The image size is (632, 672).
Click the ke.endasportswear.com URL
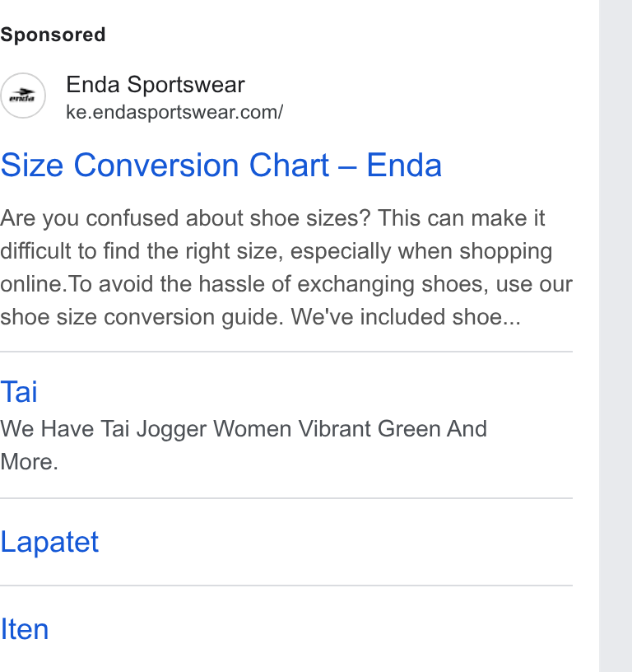[x=174, y=112]
